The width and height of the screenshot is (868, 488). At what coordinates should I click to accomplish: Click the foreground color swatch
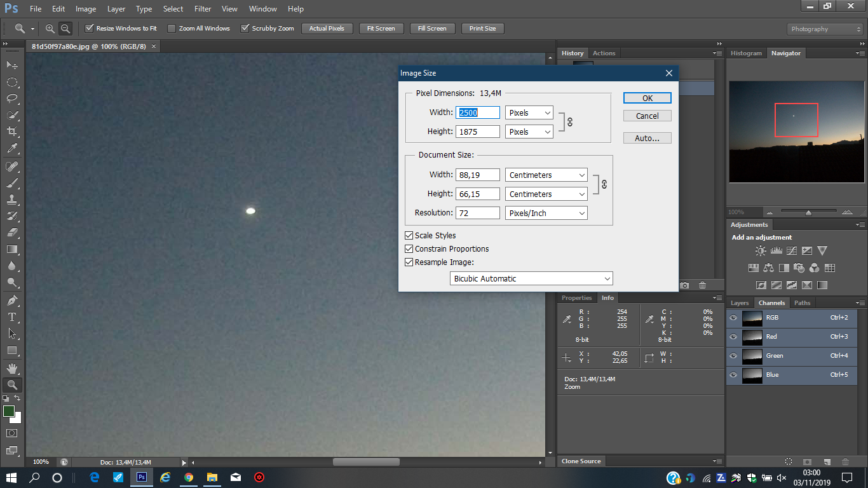point(9,411)
